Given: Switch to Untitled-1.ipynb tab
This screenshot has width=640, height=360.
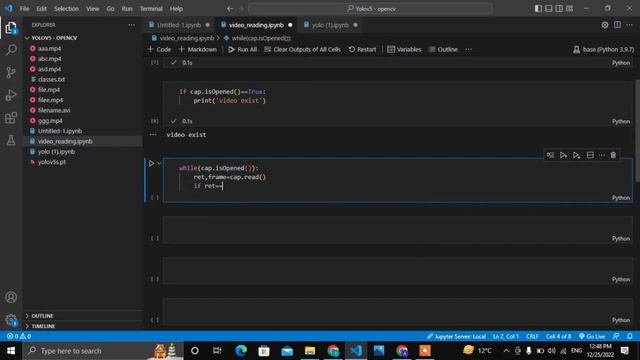Looking at the screenshot, I should pyautogui.click(x=179, y=25).
